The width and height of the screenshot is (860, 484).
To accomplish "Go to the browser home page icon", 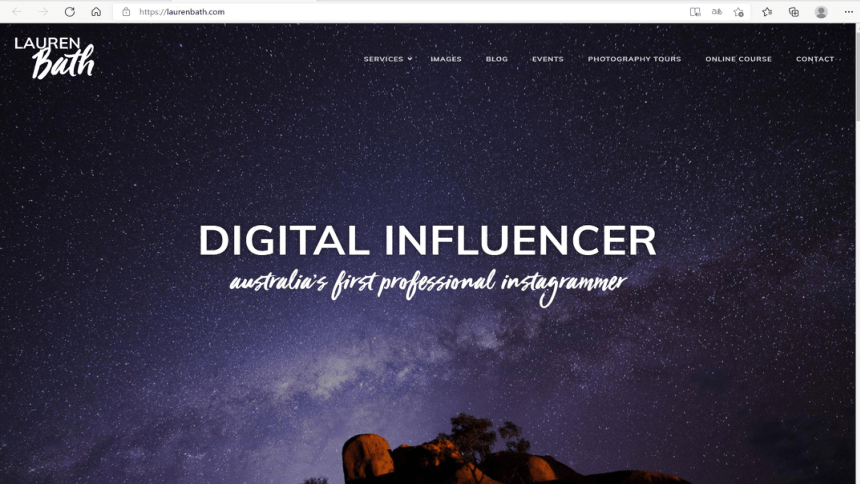I will (x=96, y=12).
